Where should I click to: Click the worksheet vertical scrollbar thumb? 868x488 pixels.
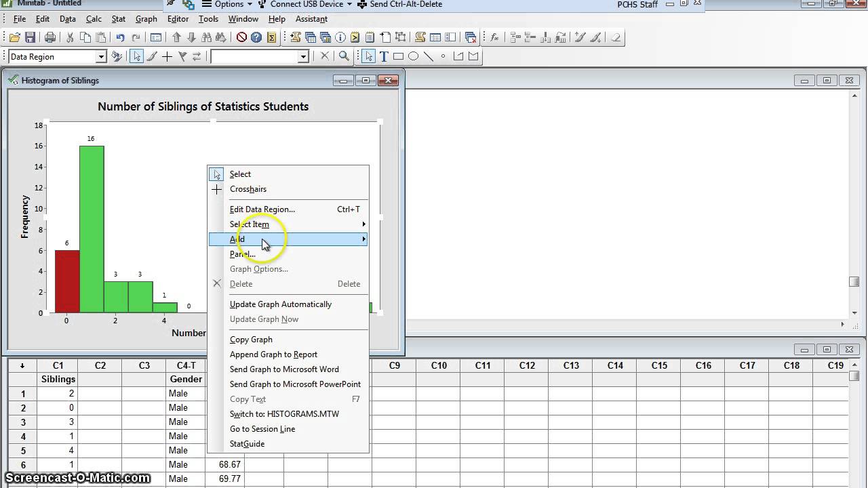[x=854, y=376]
